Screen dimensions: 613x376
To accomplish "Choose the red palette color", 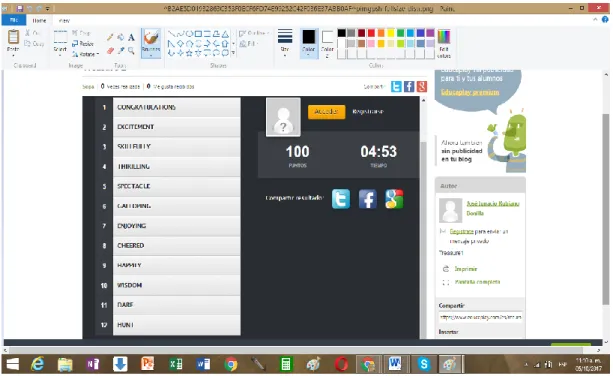I will pos(371,33).
